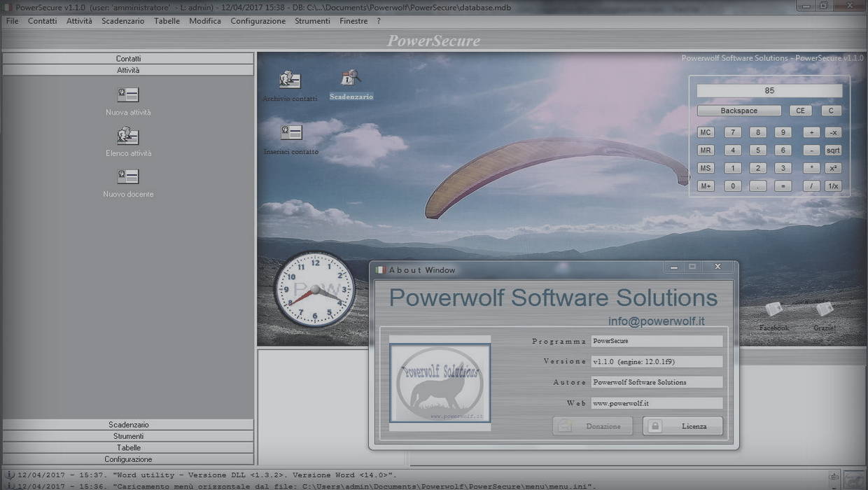Click the calculator MC button
Image resolution: width=868 pixels, height=490 pixels.
(706, 132)
